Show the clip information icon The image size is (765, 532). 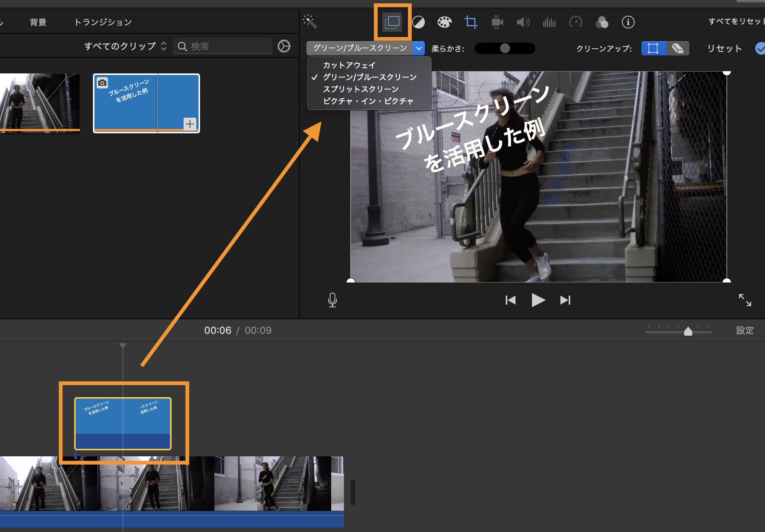[628, 22]
